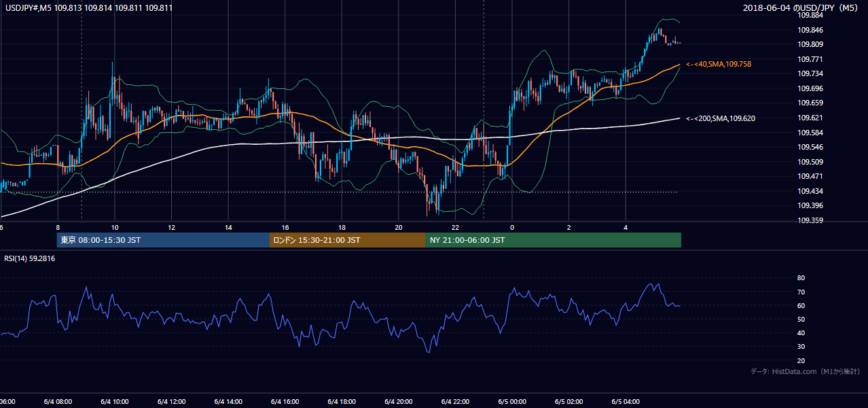
Task: Click RSI scale value 20
Action: [801, 360]
